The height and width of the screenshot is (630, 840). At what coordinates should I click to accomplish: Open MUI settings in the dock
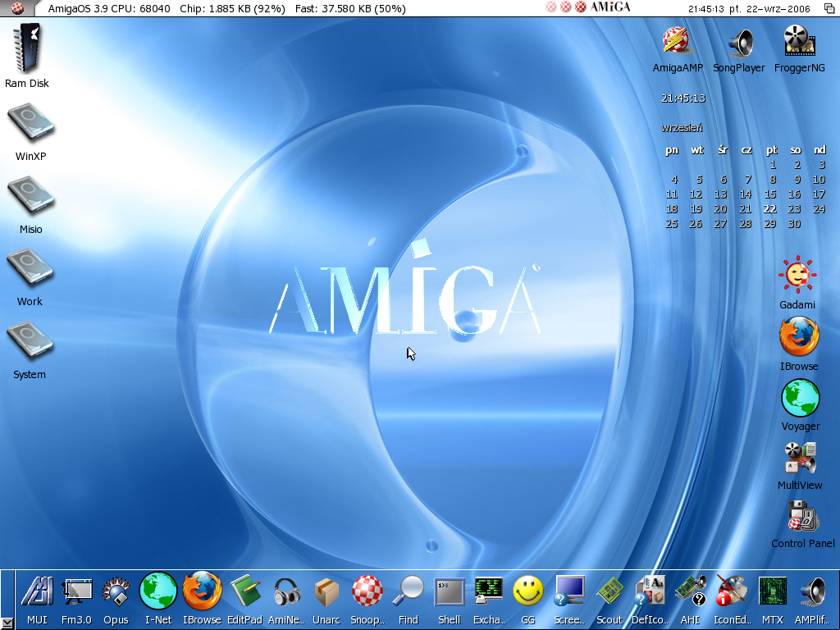pyautogui.click(x=37, y=592)
